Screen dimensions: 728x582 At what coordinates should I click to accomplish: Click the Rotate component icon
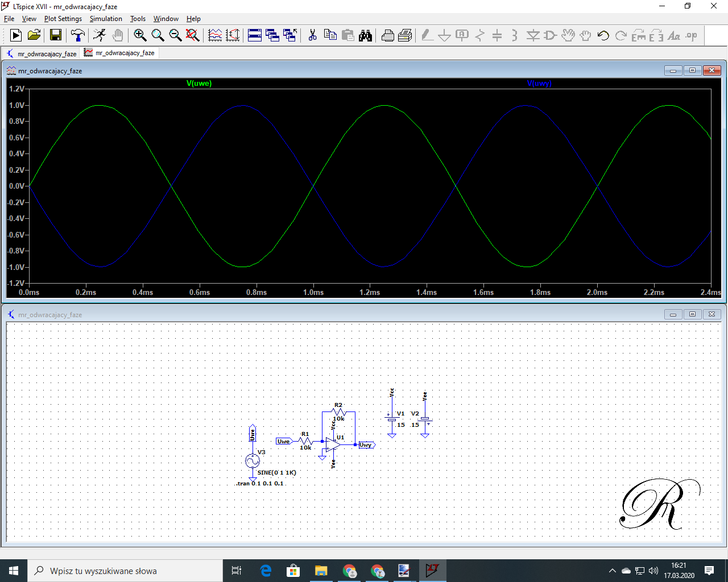(639, 35)
